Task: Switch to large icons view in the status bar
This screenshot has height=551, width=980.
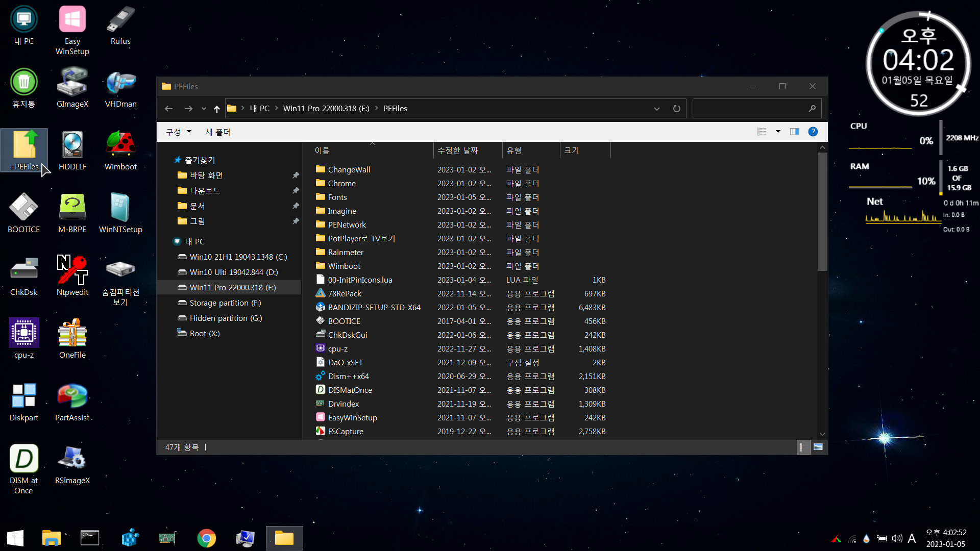Action: (x=818, y=447)
